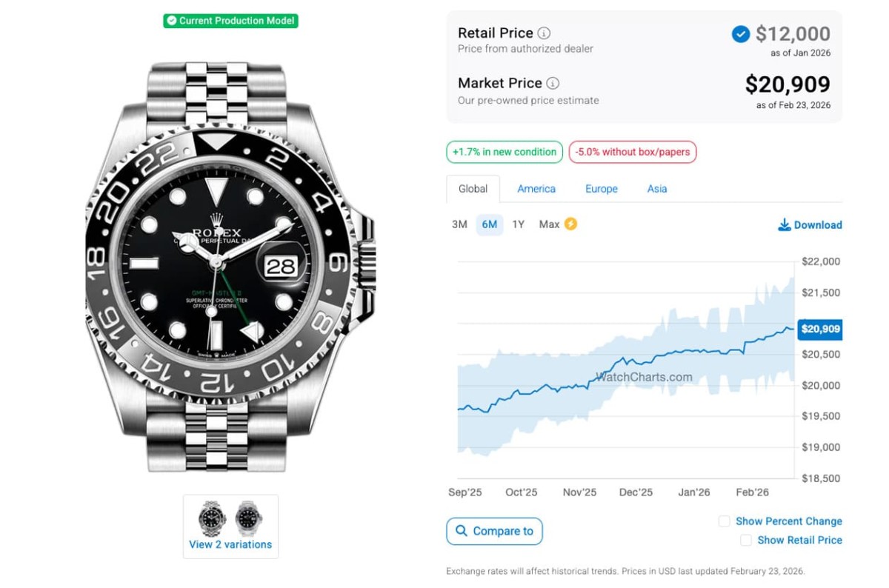
Task: Click the large Rolex GMT-Master watch image
Action: [x=230, y=267]
